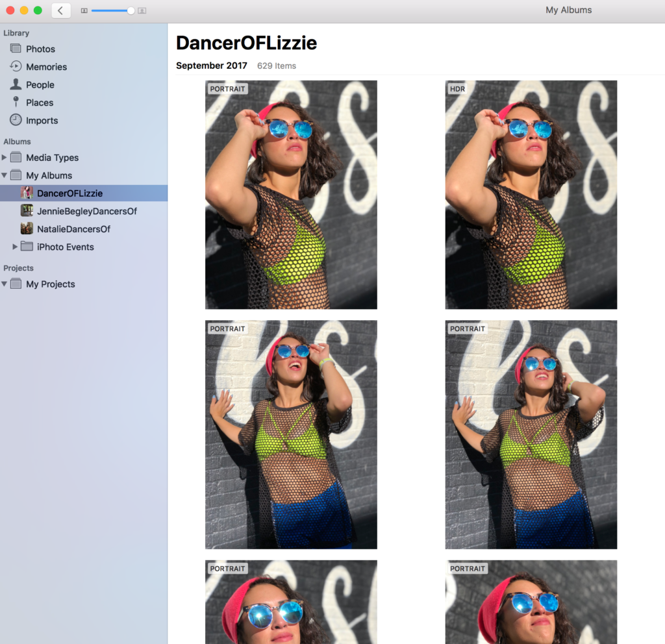Click the Photos library icon

point(16,48)
